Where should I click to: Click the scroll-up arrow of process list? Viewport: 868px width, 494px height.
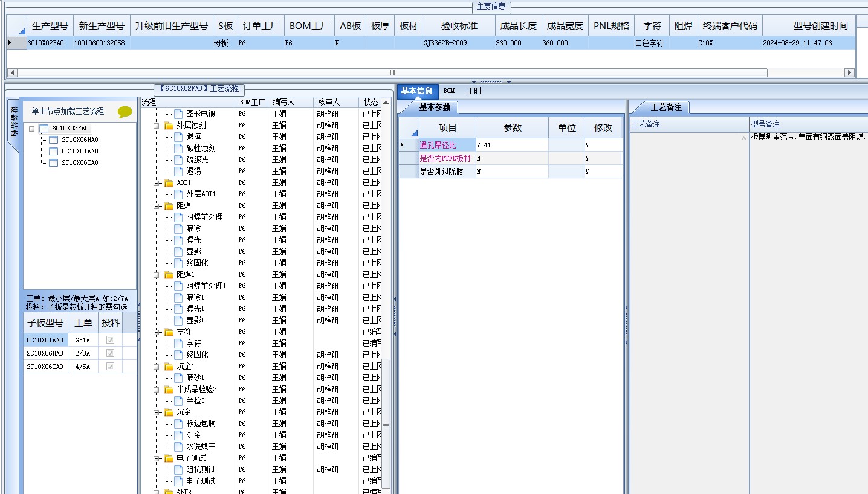(x=386, y=102)
